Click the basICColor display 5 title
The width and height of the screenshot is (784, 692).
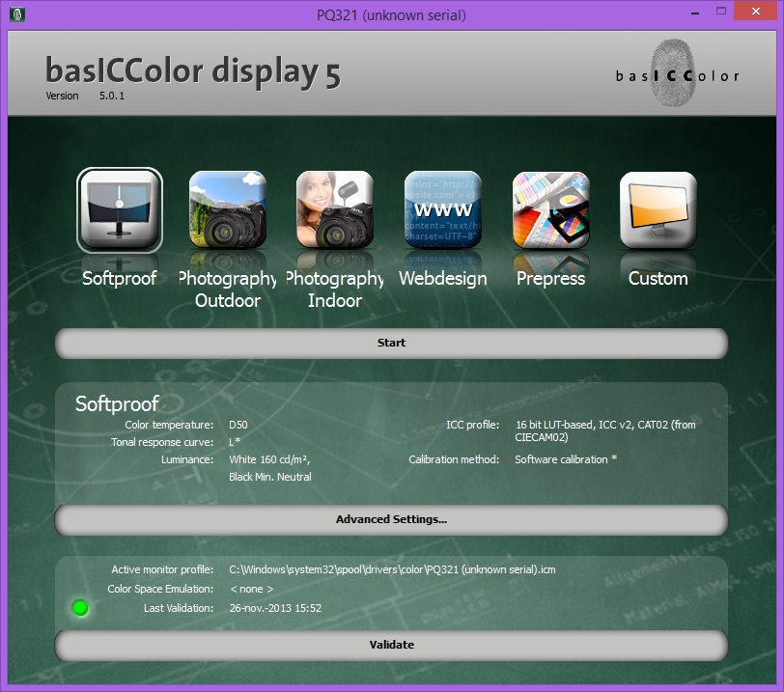pyautogui.click(x=193, y=71)
